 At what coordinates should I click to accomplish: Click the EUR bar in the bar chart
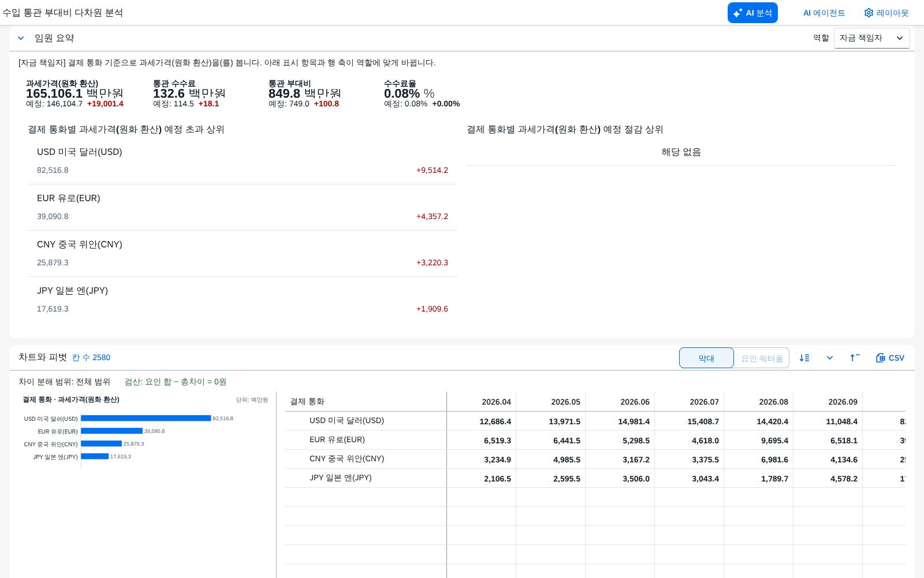click(111, 431)
